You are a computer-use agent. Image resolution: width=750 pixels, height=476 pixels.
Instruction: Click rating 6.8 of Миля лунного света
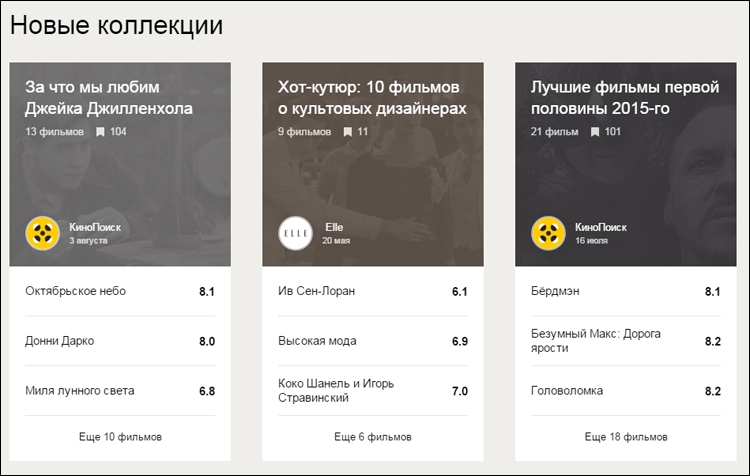click(207, 391)
